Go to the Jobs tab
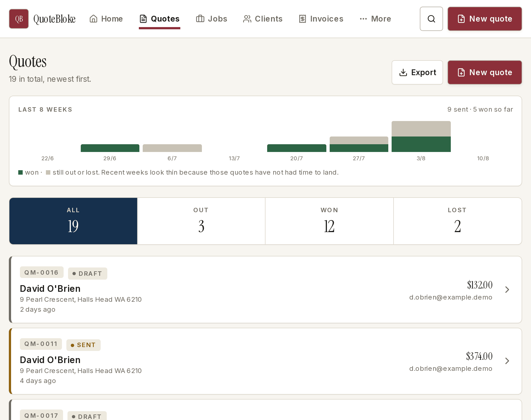531x420 pixels. 212,19
